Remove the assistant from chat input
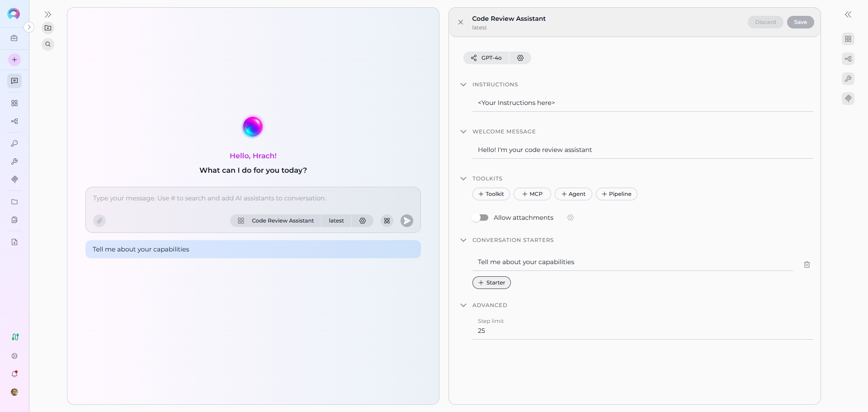Viewport: 868px width, 412px height. [x=387, y=221]
